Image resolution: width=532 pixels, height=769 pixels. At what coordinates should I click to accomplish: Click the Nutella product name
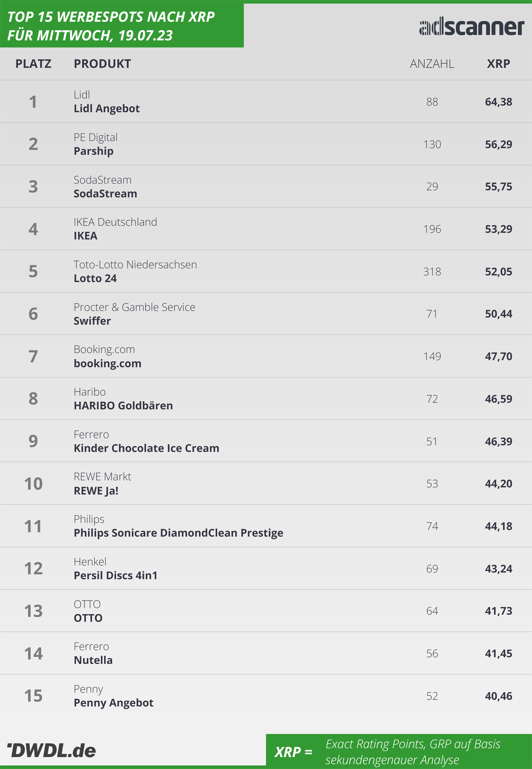(x=93, y=660)
